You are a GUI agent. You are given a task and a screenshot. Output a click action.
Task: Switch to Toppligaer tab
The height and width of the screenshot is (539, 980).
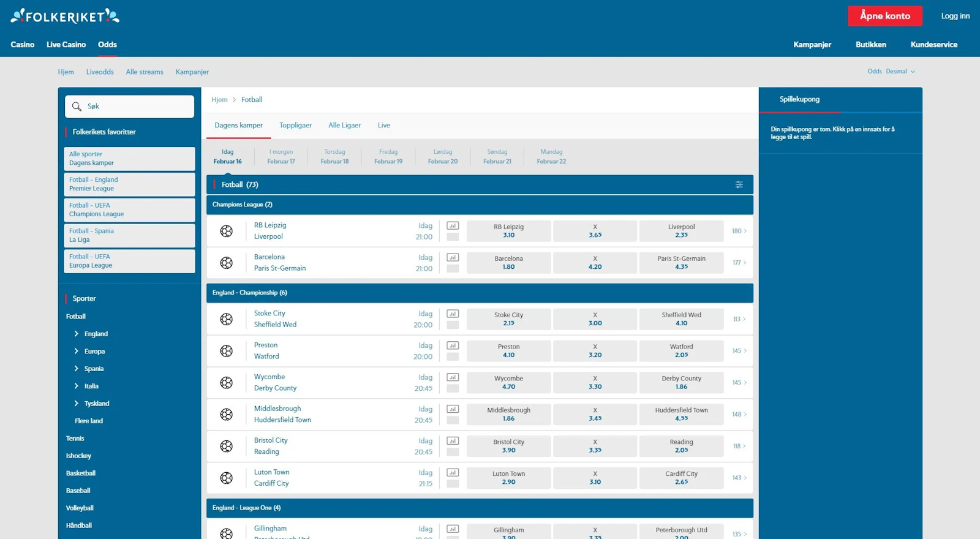click(295, 126)
